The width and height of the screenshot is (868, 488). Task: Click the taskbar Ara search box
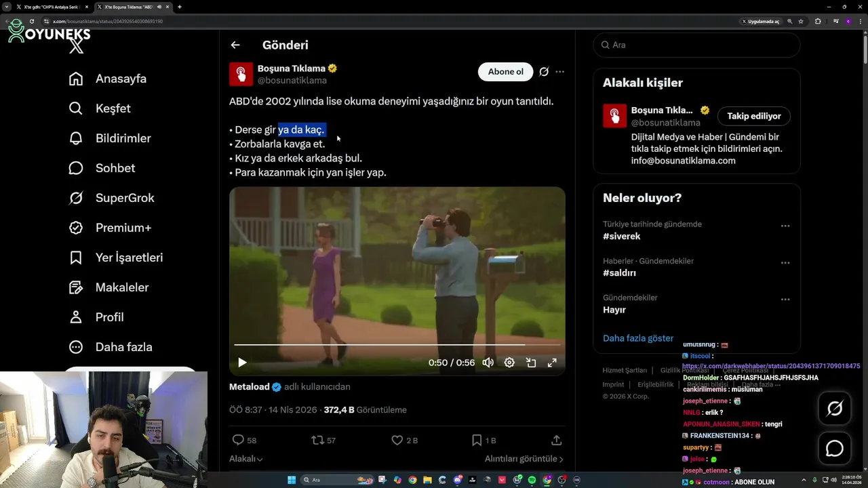pos(337,480)
